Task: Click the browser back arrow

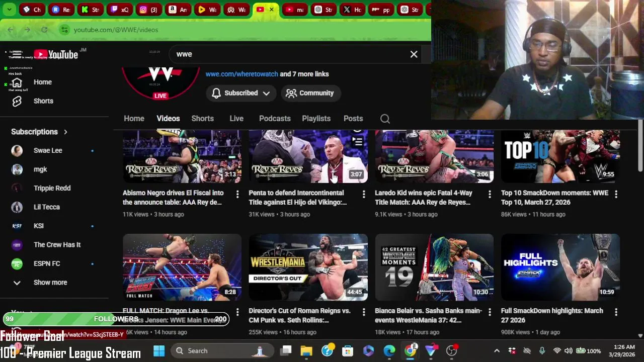Action: click(x=11, y=30)
